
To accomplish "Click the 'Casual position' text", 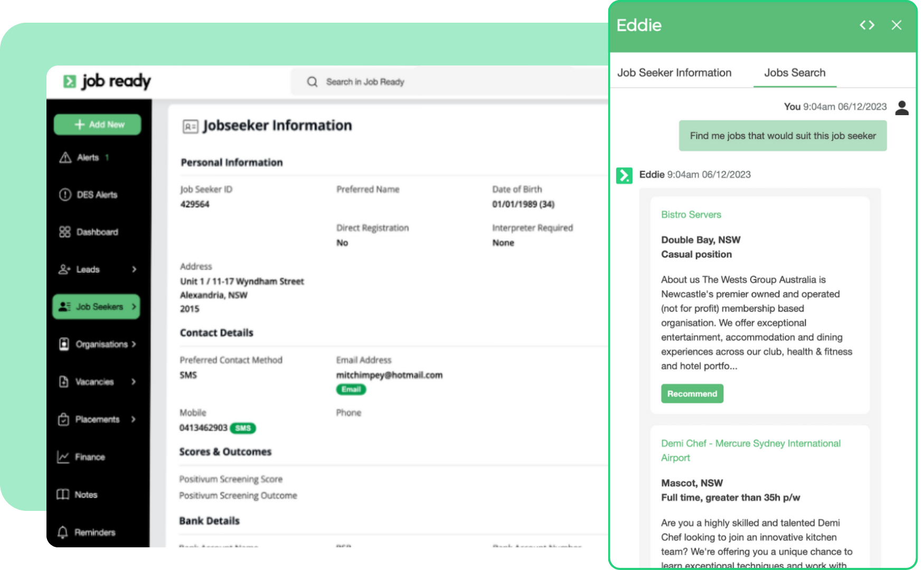I will point(696,254).
